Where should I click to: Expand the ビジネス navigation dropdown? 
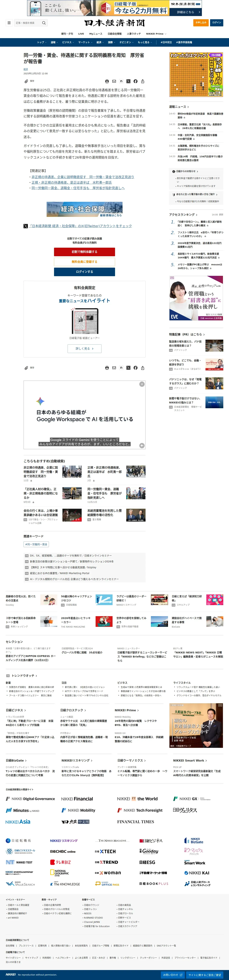coord(68,43)
